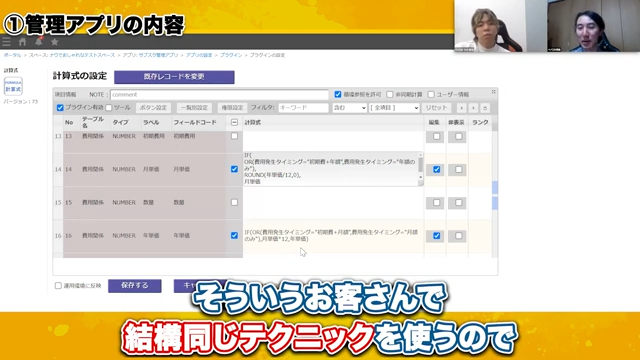Enable the ツール checkbox

coord(109,108)
